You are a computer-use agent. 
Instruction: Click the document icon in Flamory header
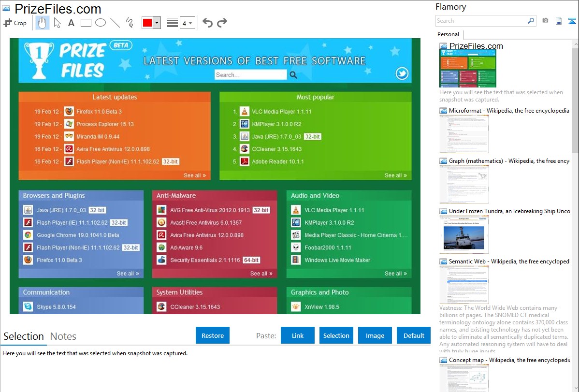click(559, 21)
